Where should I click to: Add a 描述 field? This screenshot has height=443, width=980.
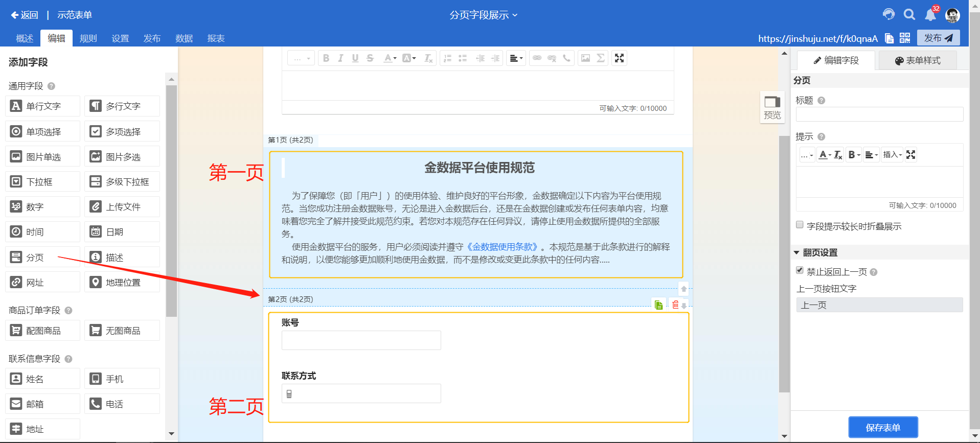click(x=122, y=257)
